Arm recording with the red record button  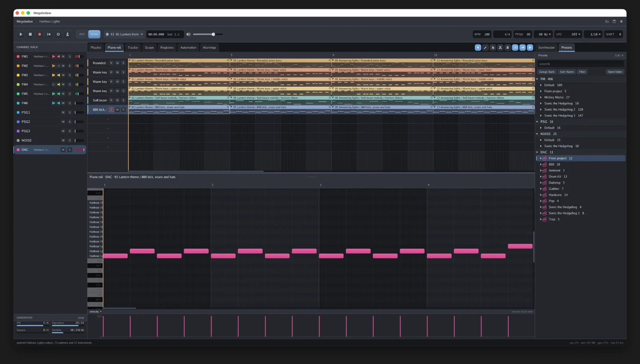pos(39,34)
